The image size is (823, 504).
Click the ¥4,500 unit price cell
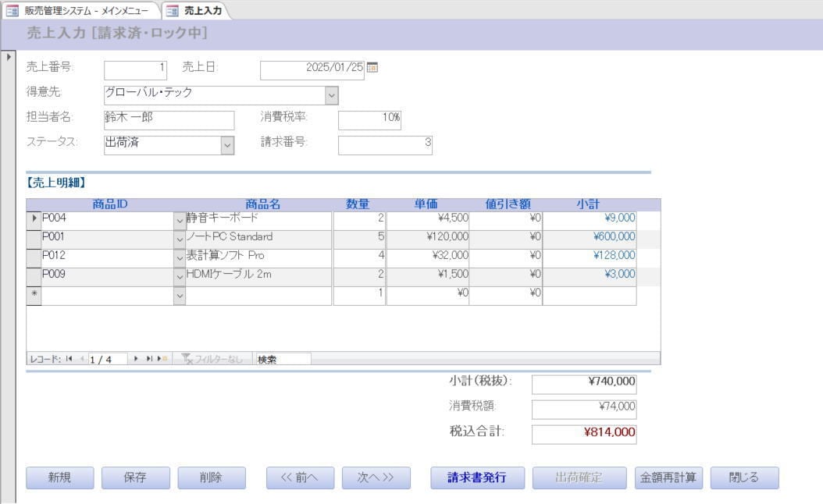click(x=428, y=221)
